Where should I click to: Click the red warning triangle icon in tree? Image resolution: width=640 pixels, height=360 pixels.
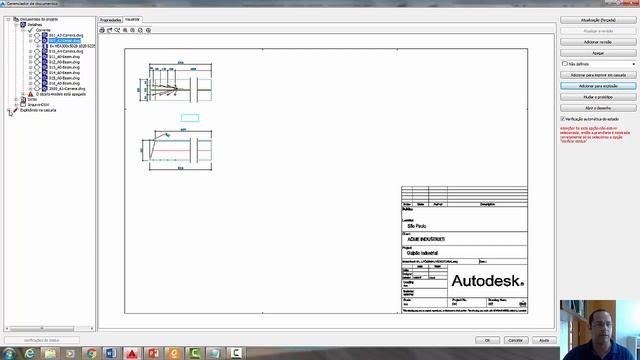(31, 94)
